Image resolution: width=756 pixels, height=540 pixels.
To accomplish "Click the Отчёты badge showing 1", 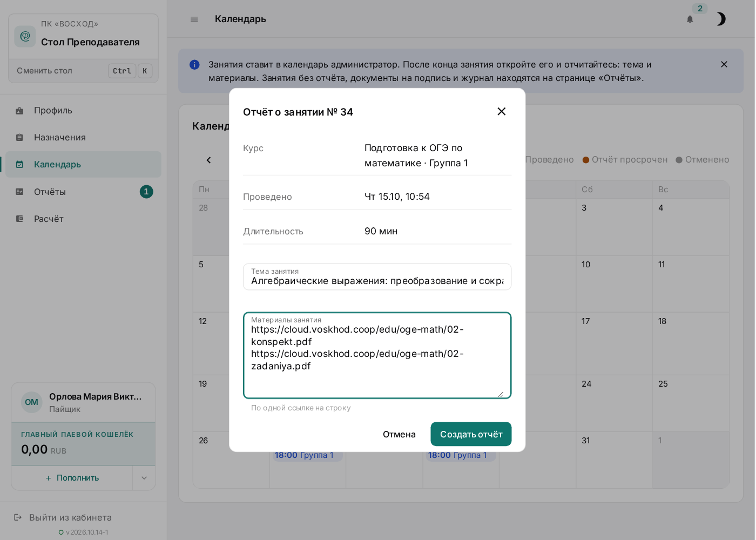I will pyautogui.click(x=146, y=192).
